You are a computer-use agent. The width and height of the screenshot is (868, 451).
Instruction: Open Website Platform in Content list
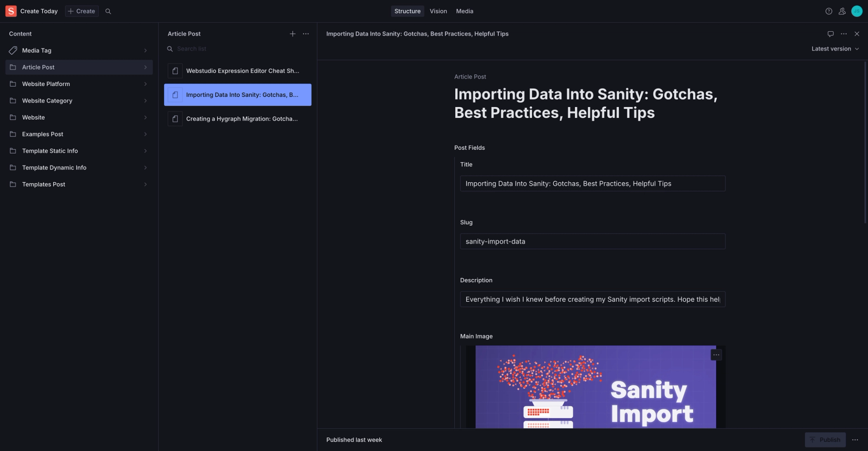(x=79, y=84)
